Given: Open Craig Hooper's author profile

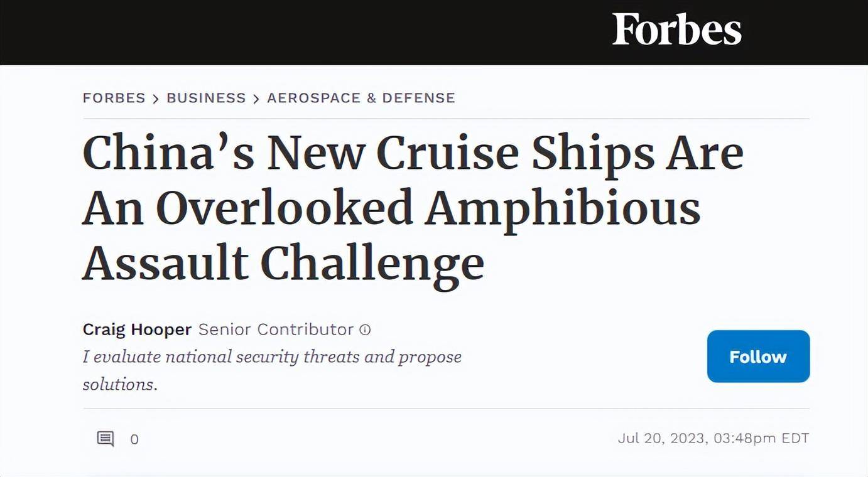Looking at the screenshot, I should point(137,330).
